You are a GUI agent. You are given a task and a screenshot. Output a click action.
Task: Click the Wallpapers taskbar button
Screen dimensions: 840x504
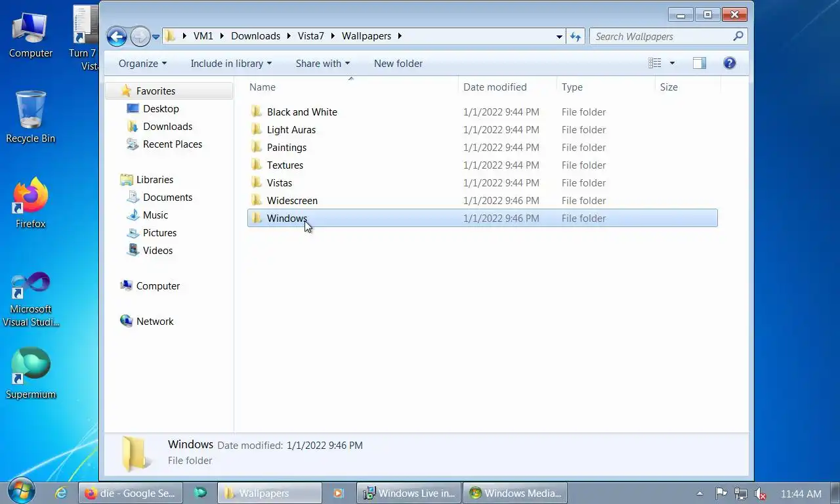pyautogui.click(x=270, y=493)
